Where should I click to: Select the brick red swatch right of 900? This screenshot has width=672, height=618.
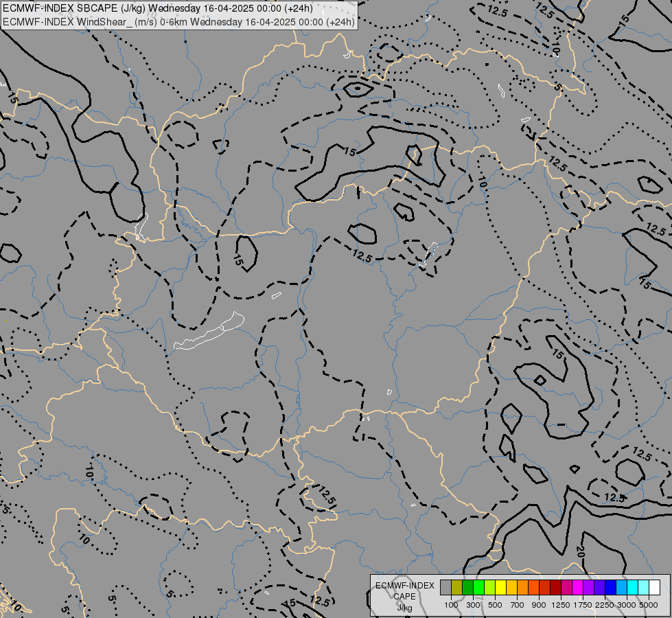point(544,587)
